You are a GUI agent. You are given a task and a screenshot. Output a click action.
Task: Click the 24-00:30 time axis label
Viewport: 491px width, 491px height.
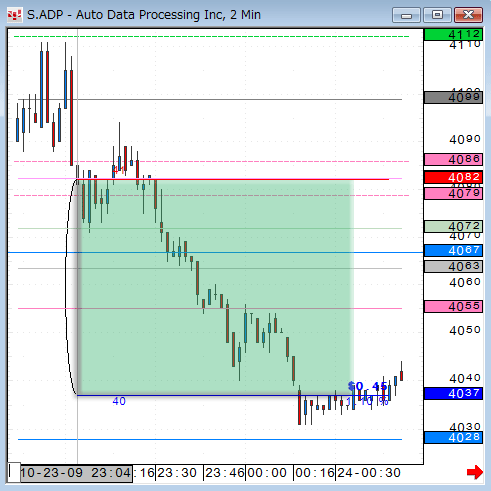tap(369, 473)
